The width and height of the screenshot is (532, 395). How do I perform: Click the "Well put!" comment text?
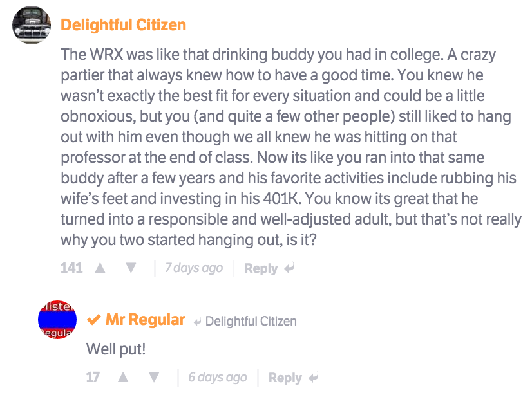pyautogui.click(x=117, y=349)
